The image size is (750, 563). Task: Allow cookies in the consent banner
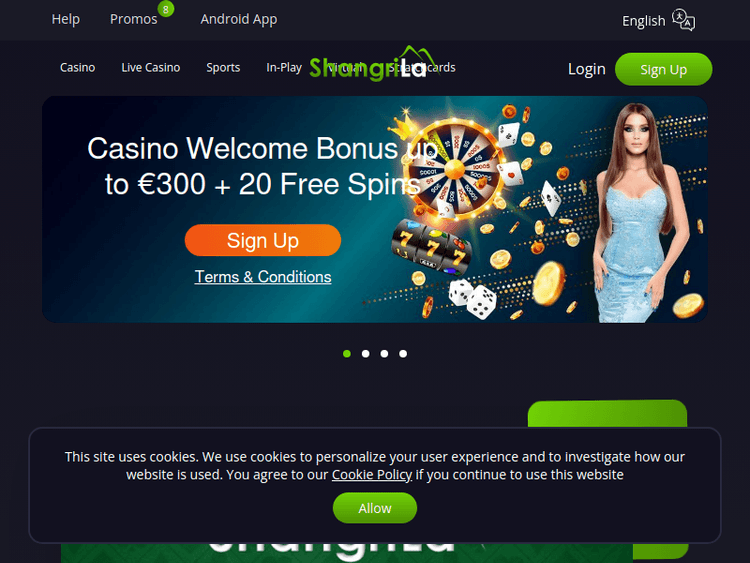pos(375,508)
